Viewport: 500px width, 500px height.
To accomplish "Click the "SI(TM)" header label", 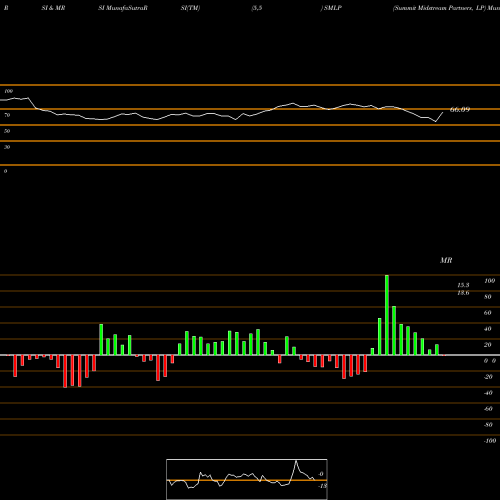I will (190, 8).
